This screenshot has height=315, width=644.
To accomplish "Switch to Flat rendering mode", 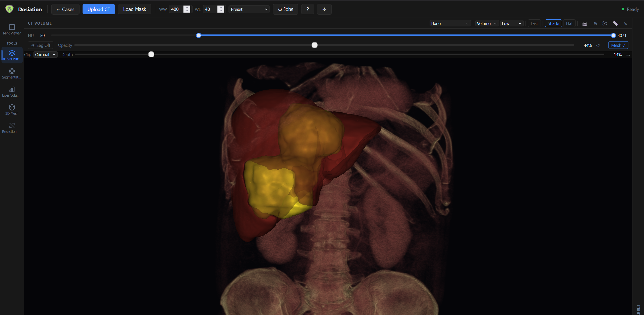I will click(569, 23).
